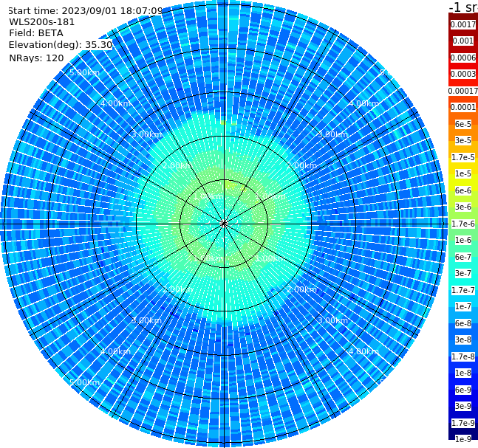The image size is (478, 448).
Task: Select the 2.00km ring label in upper-left quadrant
Action: coord(178,165)
